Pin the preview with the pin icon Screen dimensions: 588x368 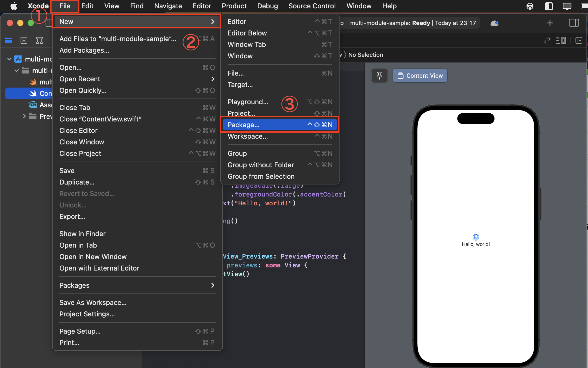tap(379, 76)
